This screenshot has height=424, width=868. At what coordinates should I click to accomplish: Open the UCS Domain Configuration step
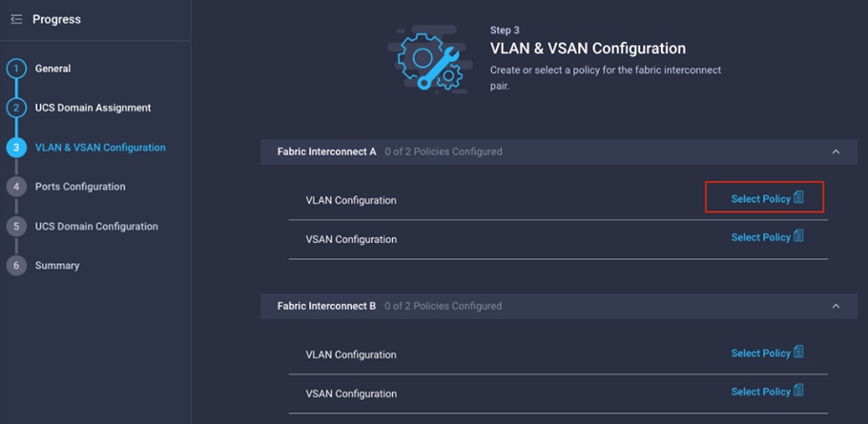(x=96, y=226)
